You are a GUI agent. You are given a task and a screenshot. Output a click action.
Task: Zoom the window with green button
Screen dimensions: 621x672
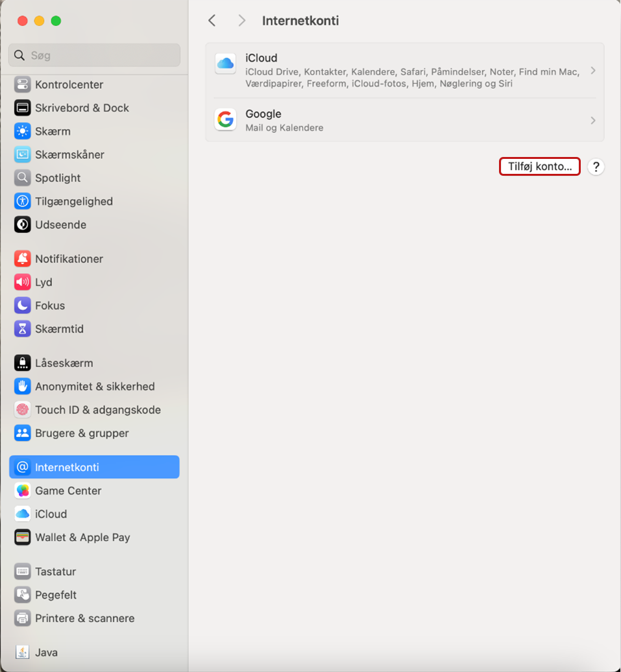[56, 21]
